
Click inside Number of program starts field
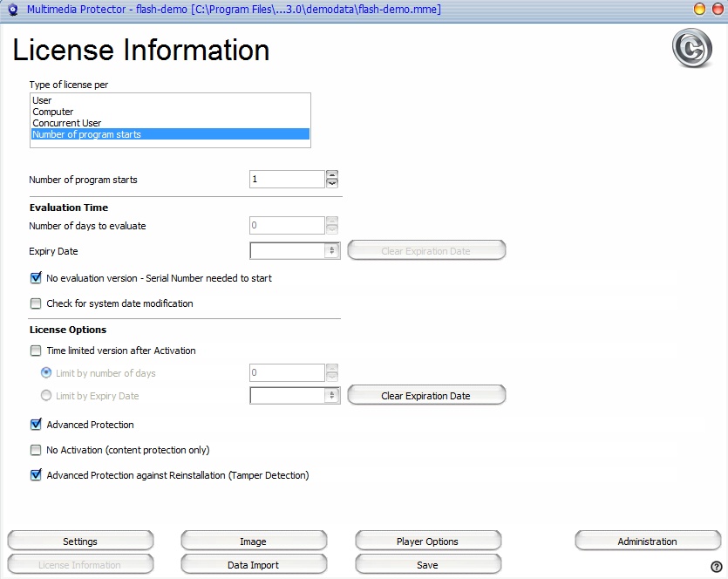click(287, 180)
